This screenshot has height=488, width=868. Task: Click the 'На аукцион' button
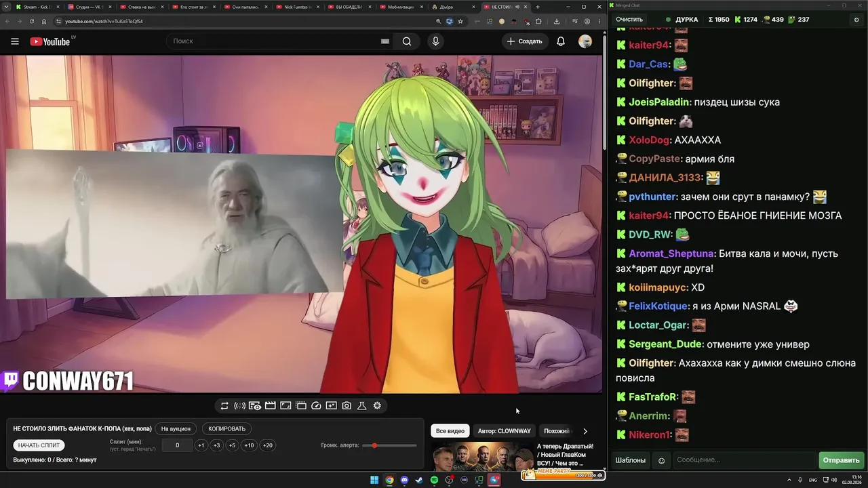coord(176,429)
